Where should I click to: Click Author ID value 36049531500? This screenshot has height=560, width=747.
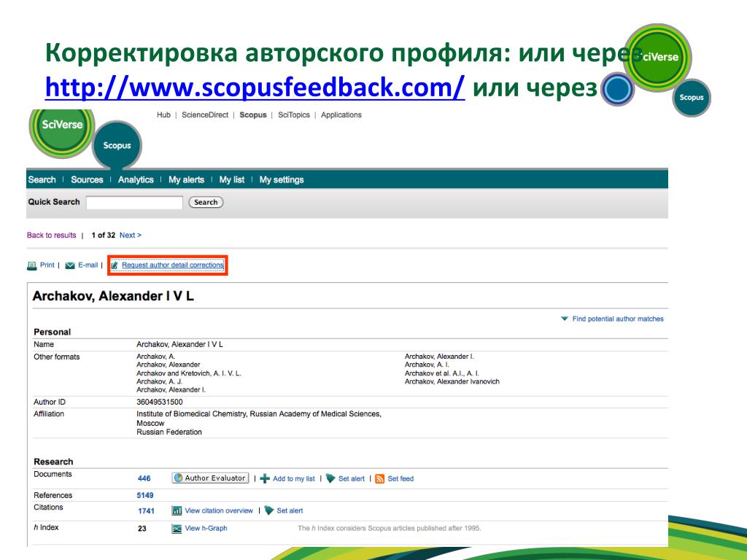[x=160, y=402]
